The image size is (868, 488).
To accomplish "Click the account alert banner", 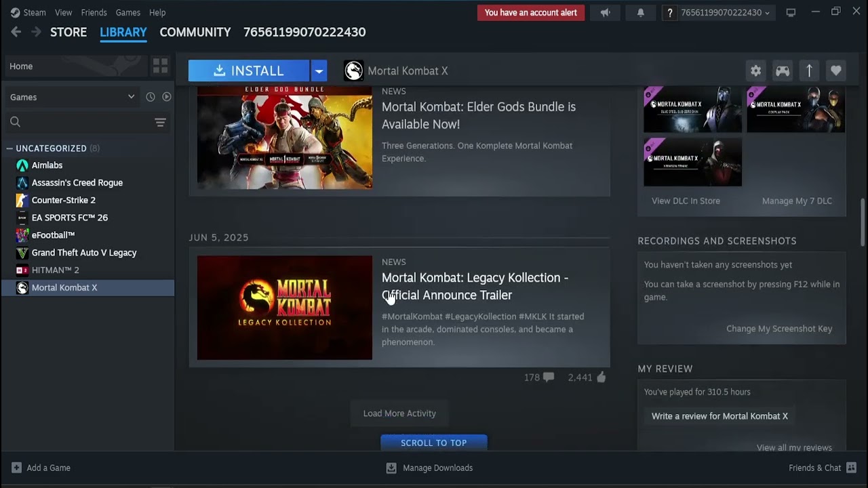I will tap(531, 12).
